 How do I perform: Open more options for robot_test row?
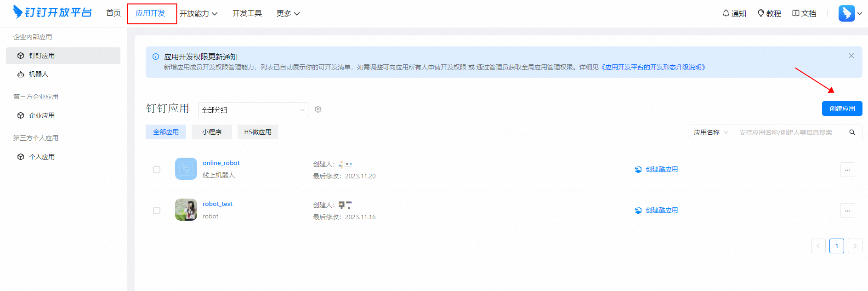(848, 211)
